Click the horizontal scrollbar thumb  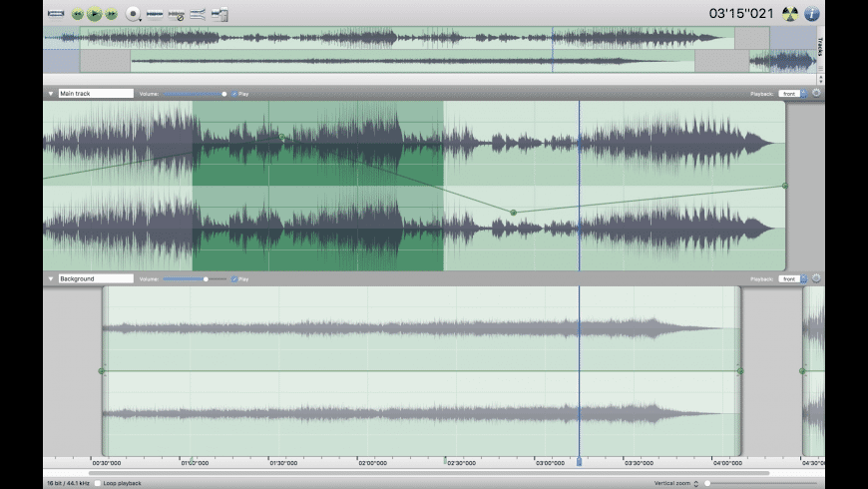[x=429, y=473]
